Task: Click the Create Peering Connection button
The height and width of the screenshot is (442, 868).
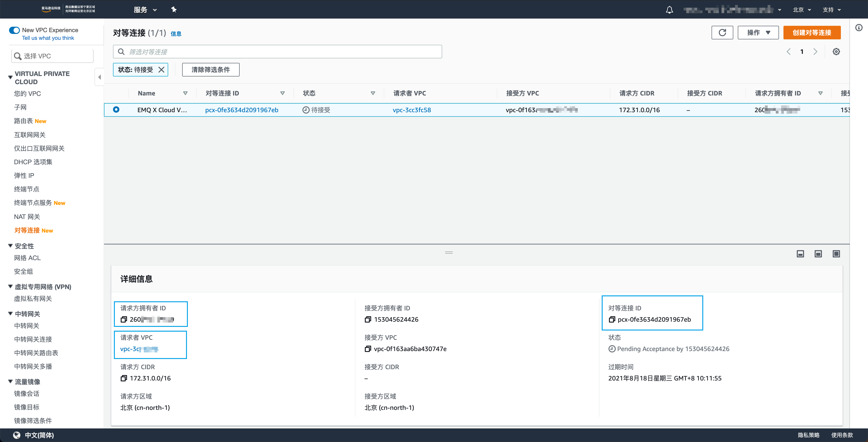Action: click(x=811, y=33)
